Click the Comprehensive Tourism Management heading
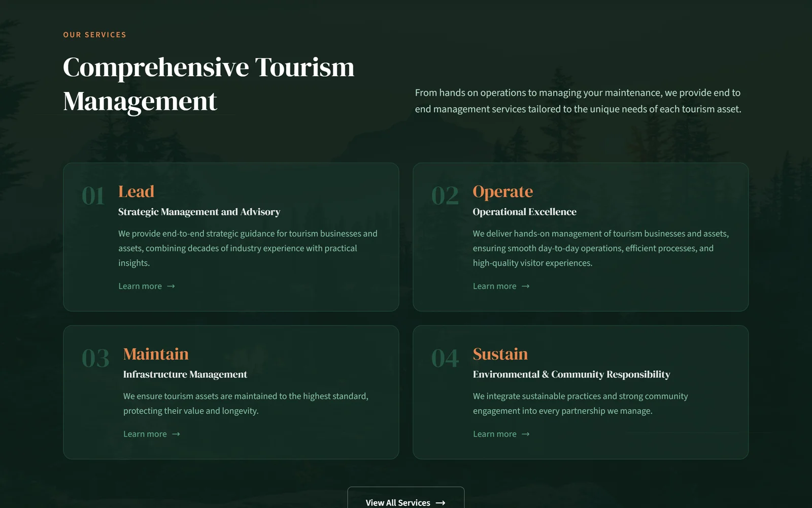The image size is (812, 508). (x=209, y=84)
